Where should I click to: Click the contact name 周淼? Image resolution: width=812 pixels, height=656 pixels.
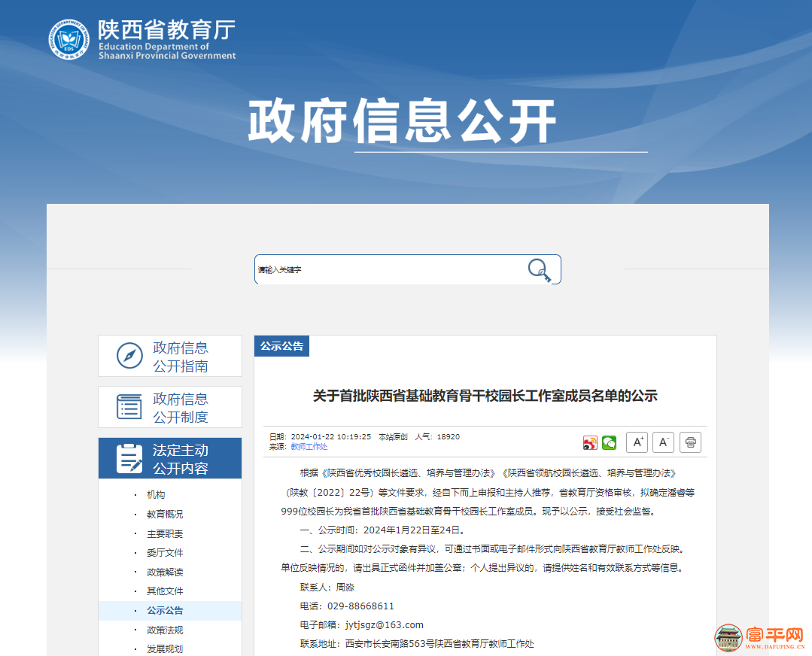point(345,587)
